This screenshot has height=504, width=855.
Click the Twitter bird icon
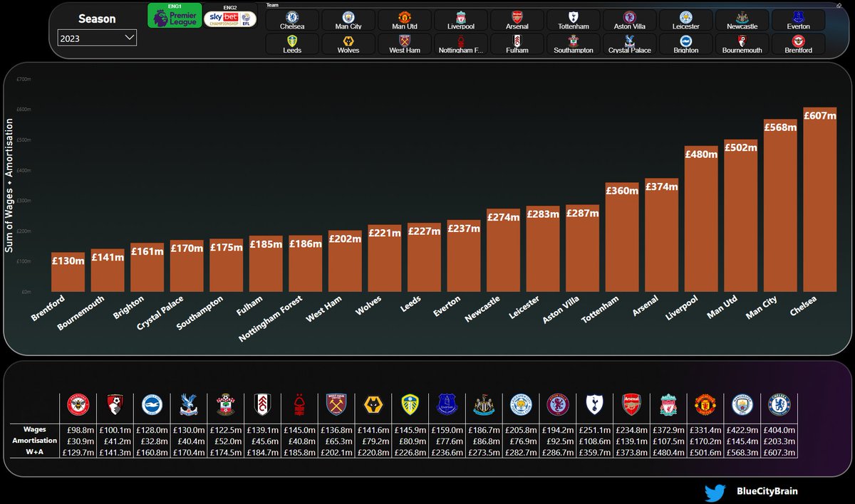(715, 492)
